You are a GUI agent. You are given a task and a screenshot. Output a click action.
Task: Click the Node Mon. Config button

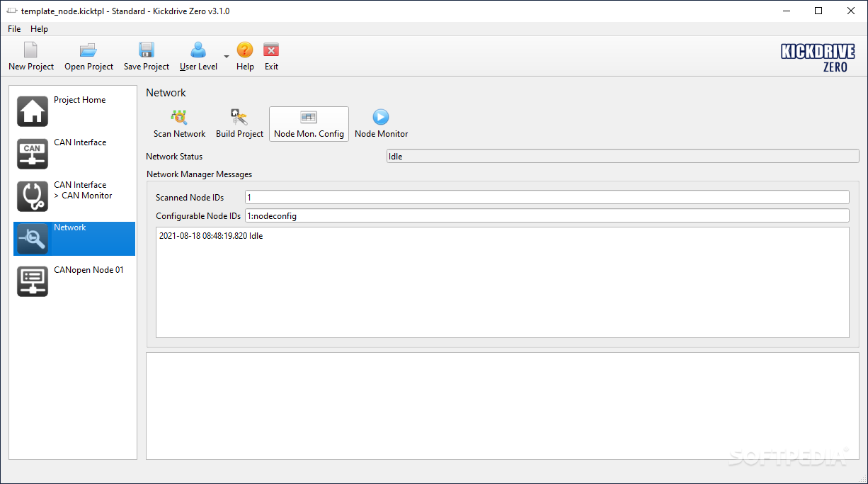click(x=309, y=124)
